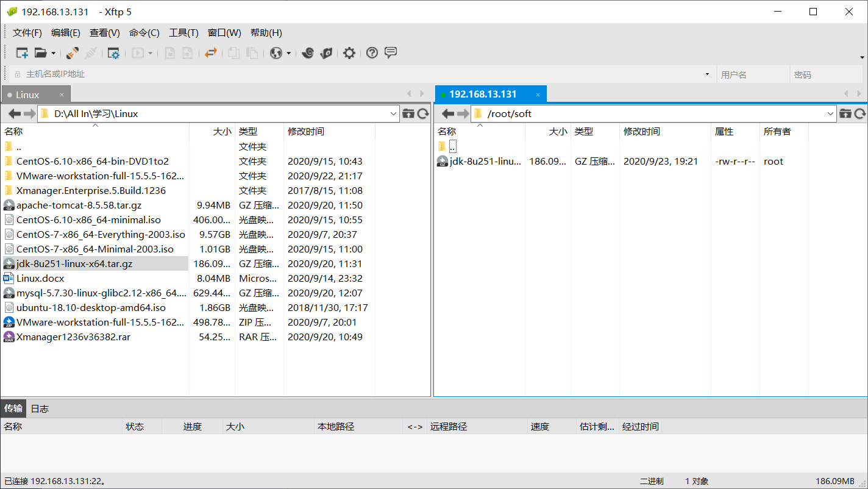This screenshot has height=489, width=868.
Task: Sort local files by 大小 column
Action: pos(212,132)
